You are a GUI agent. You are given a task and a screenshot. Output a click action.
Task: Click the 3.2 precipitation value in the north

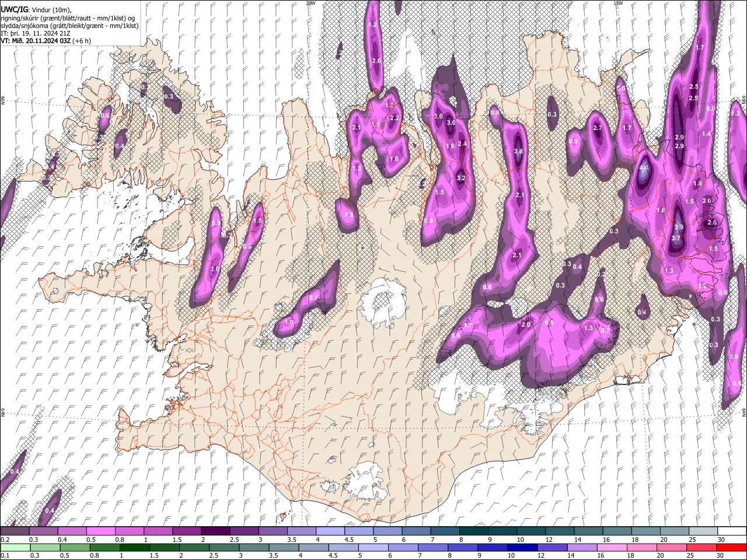click(x=461, y=178)
